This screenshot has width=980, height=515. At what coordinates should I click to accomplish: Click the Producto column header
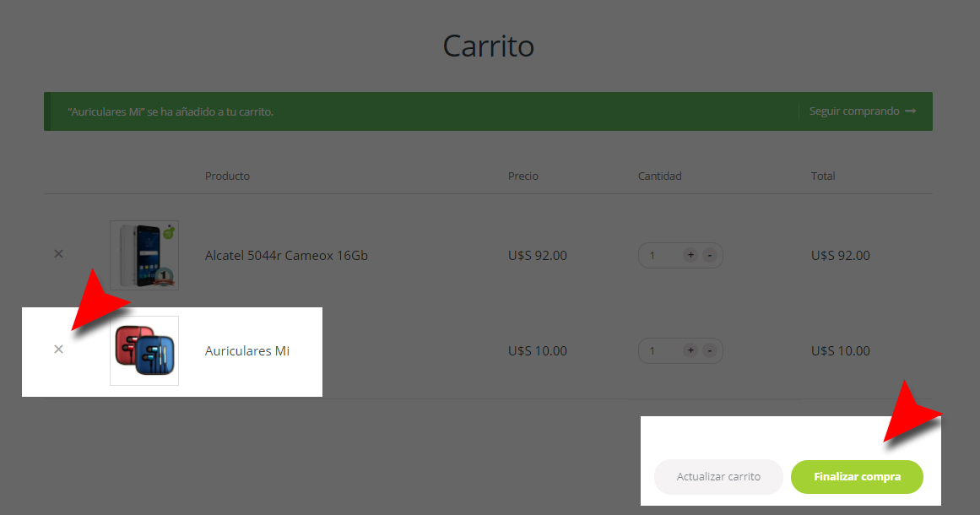[227, 176]
